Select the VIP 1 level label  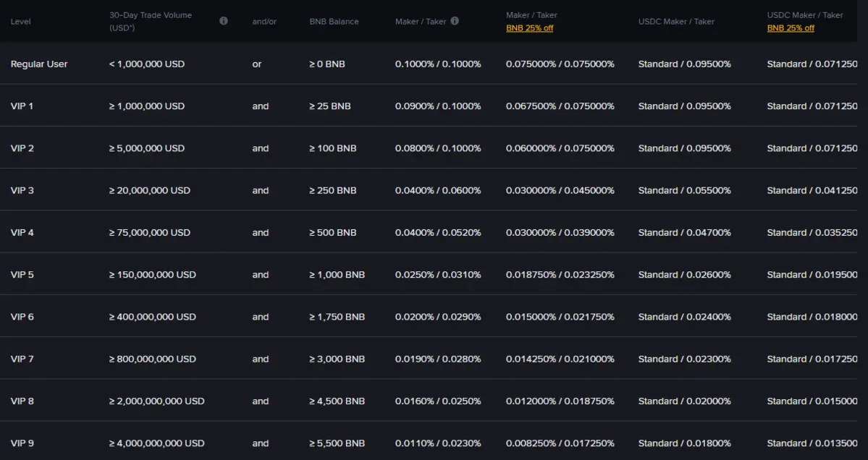(x=22, y=106)
